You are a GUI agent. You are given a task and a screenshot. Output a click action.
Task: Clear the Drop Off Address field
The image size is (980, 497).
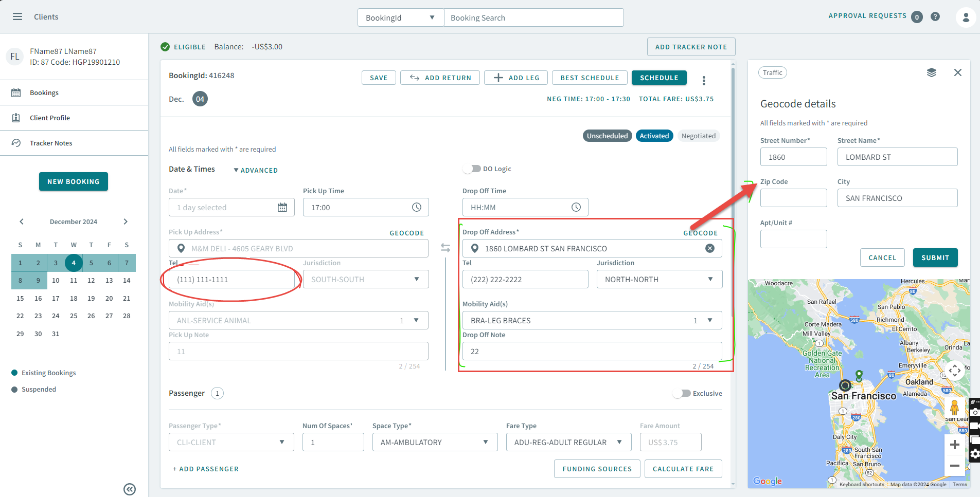710,248
